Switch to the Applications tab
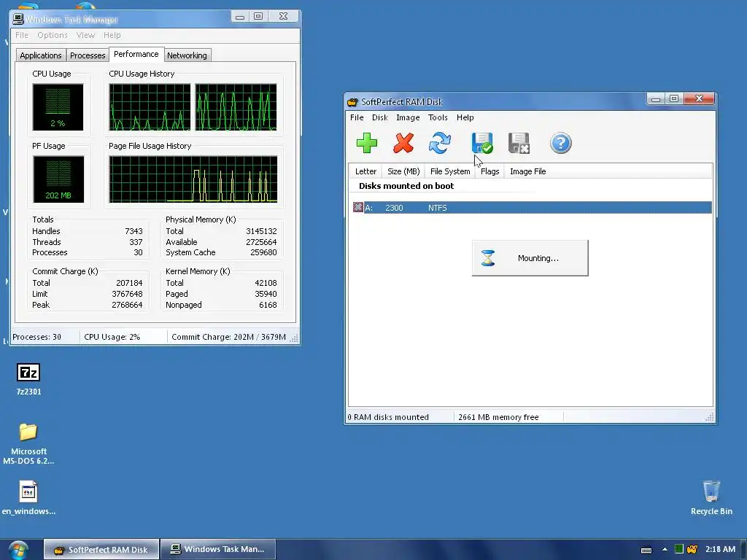This screenshot has height=560, width=747. (41, 55)
